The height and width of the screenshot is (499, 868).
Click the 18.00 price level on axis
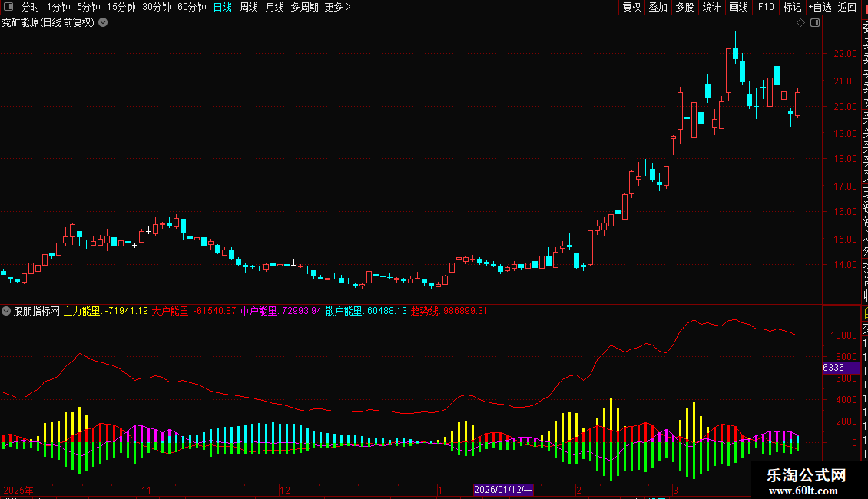845,159
